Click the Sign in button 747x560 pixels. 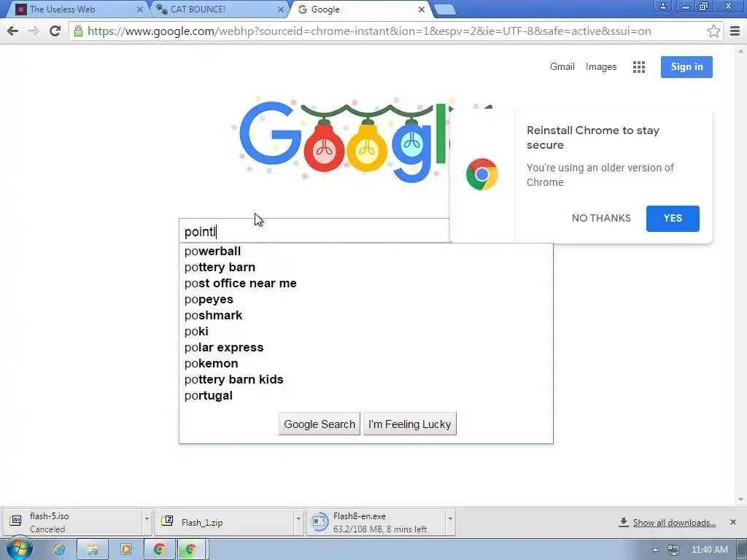pyautogui.click(x=686, y=67)
